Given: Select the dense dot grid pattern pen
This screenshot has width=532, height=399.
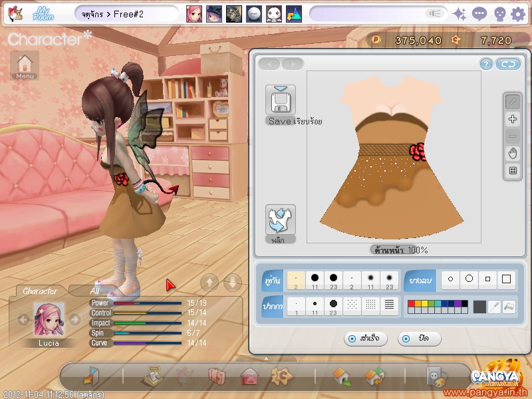Looking at the screenshot, I should point(371,307).
